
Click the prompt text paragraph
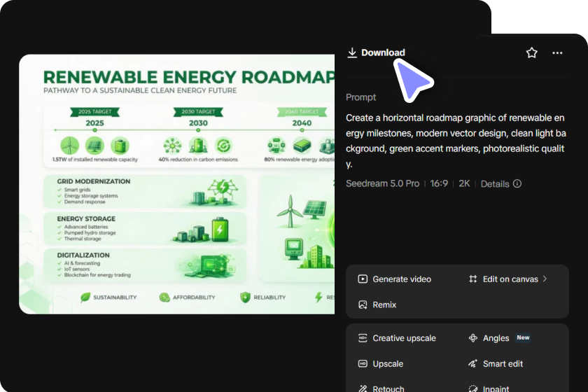[x=456, y=141]
